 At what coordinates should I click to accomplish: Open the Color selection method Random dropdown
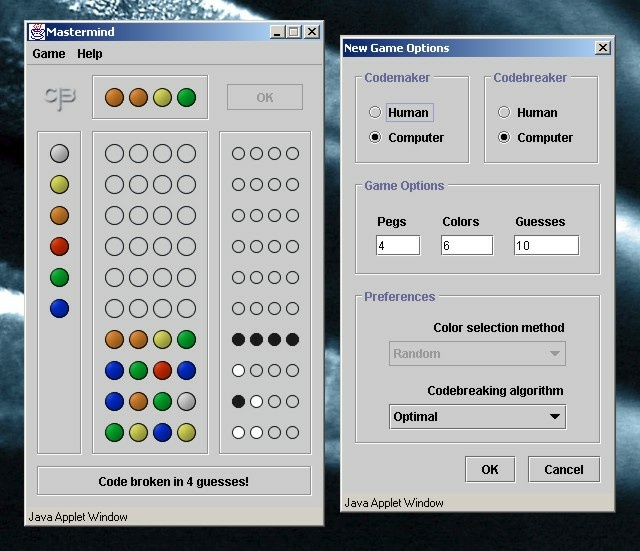coord(478,353)
